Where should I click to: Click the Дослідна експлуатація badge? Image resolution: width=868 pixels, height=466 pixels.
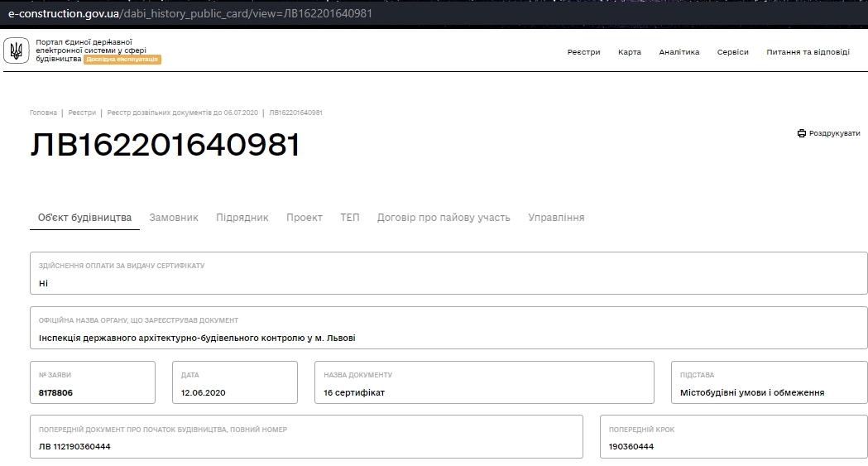(x=122, y=60)
